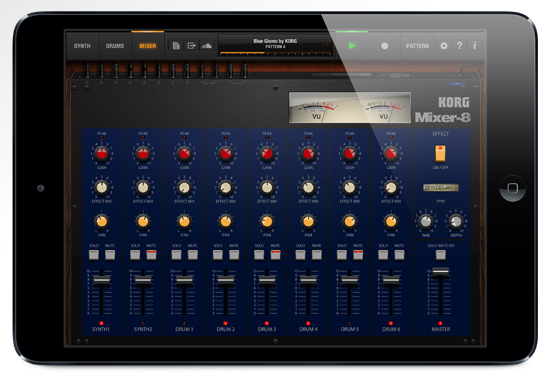Click the DRUM 3 volume fader

267,280
